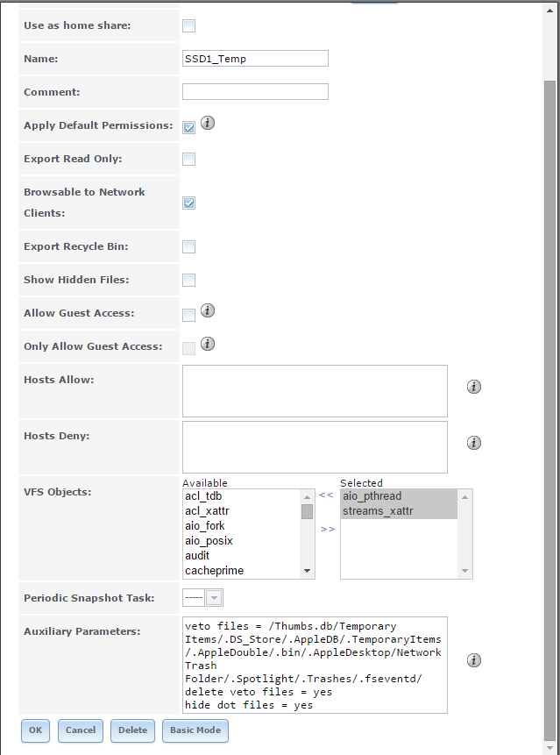Open the Apply Default Permissions info icon
The image size is (560, 755).
click(208, 123)
